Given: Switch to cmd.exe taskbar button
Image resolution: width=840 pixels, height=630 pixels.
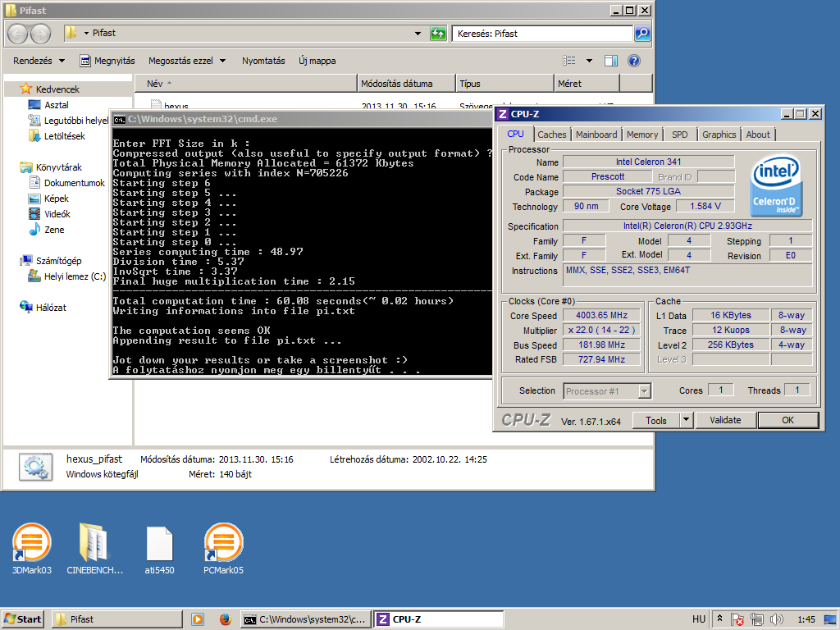Looking at the screenshot, I should click(306, 619).
